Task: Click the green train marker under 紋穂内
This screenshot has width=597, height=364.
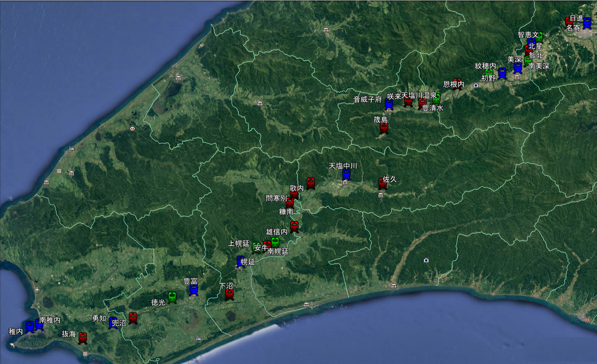Action: point(489,73)
